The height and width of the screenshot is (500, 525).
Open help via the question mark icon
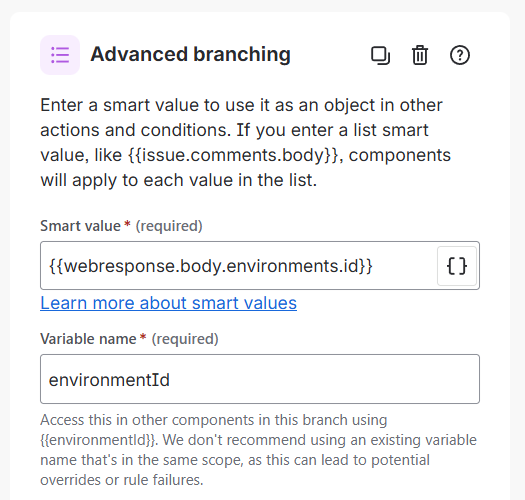(x=459, y=55)
